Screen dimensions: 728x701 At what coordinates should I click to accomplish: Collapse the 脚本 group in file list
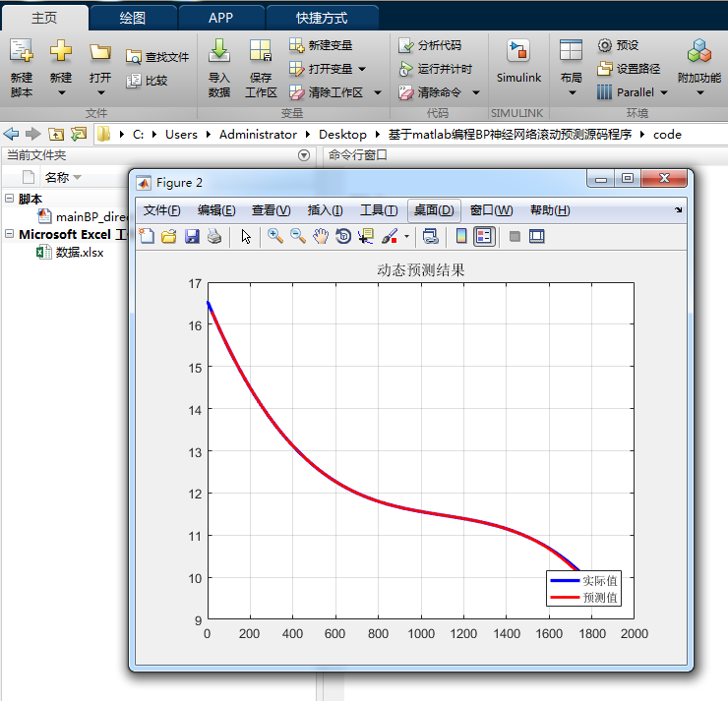9,198
